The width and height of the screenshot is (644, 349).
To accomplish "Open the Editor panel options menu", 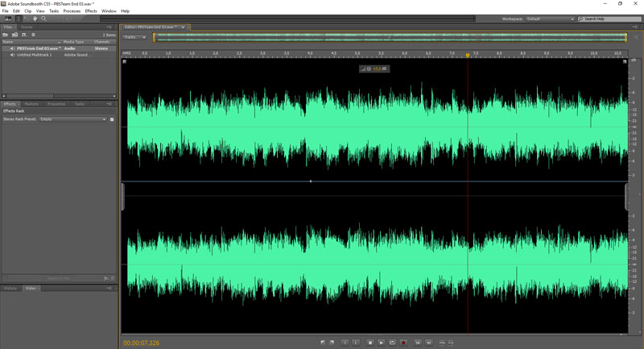I will click(x=635, y=27).
